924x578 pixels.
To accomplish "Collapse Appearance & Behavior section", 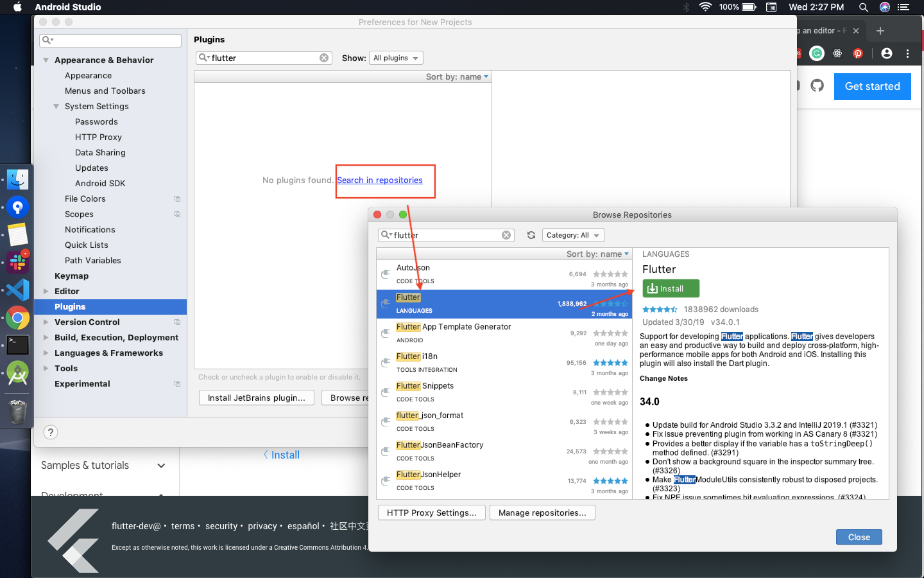I will pyautogui.click(x=46, y=60).
